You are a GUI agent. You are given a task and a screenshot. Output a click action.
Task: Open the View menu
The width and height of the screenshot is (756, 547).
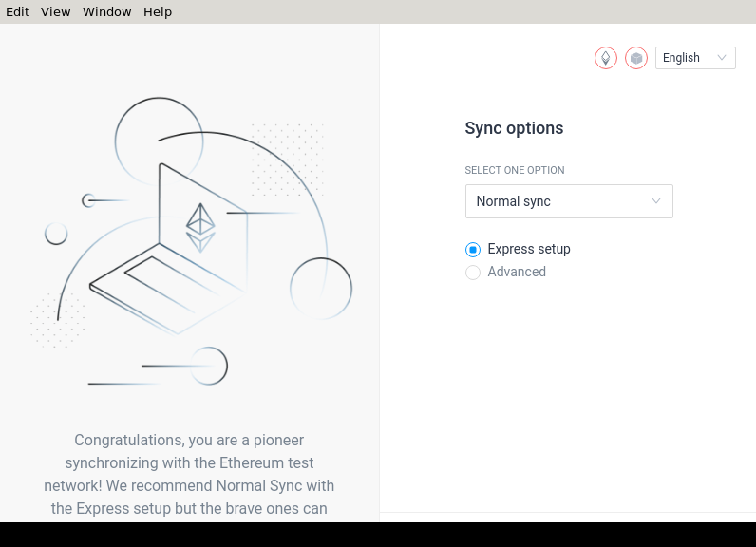pos(55,11)
